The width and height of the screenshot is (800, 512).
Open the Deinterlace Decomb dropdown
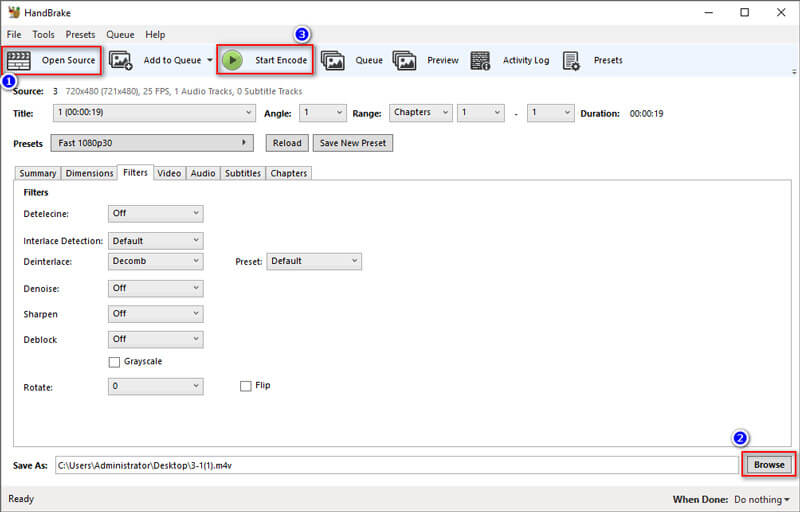pyautogui.click(x=155, y=261)
